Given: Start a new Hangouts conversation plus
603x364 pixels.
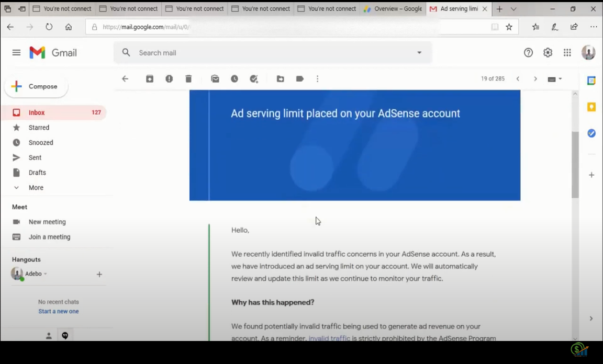Looking at the screenshot, I should (99, 274).
